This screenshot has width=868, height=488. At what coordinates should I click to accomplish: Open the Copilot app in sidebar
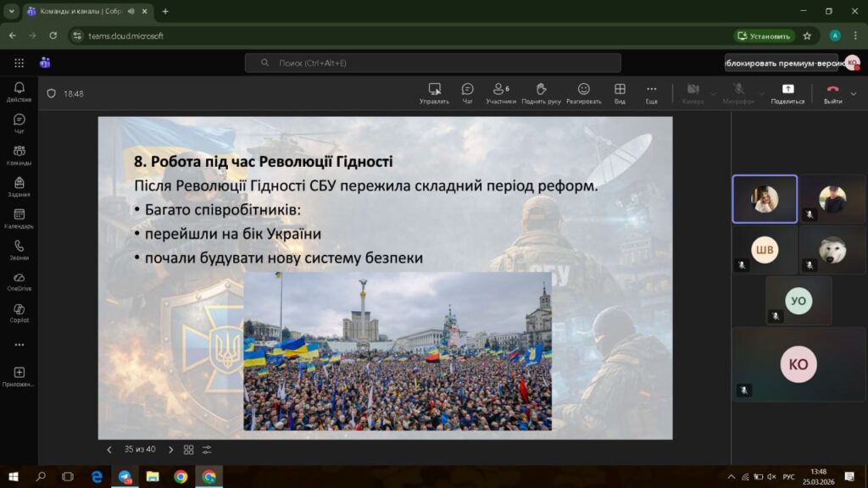coord(19,313)
